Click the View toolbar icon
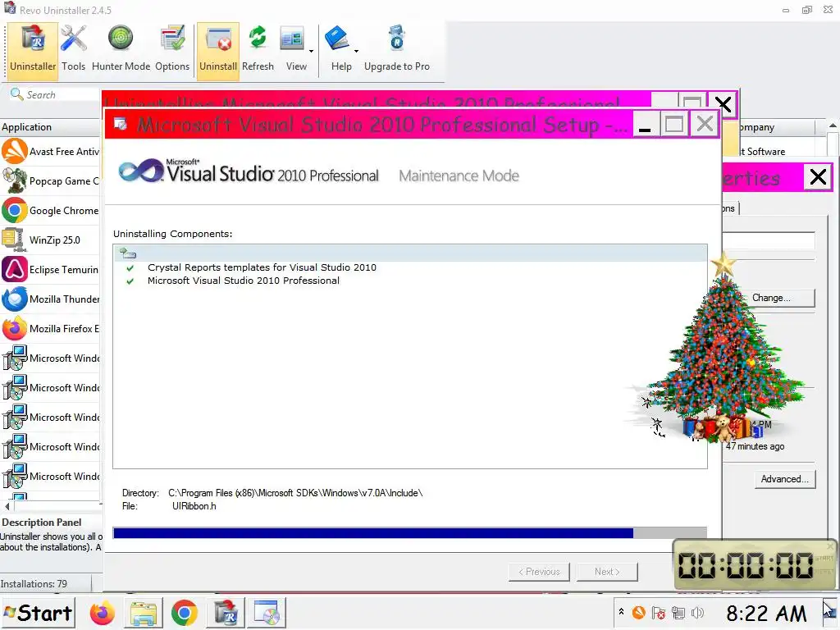 [x=293, y=39]
